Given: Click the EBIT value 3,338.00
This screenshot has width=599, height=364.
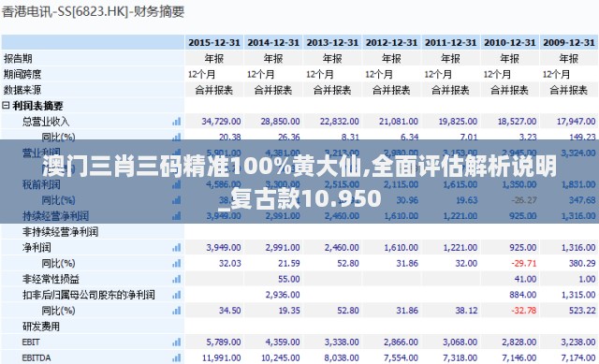Looking at the screenshot, I should tap(342, 342).
